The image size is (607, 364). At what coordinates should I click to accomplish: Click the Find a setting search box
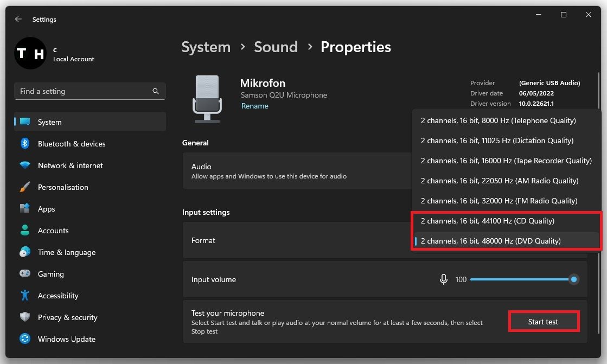point(84,91)
